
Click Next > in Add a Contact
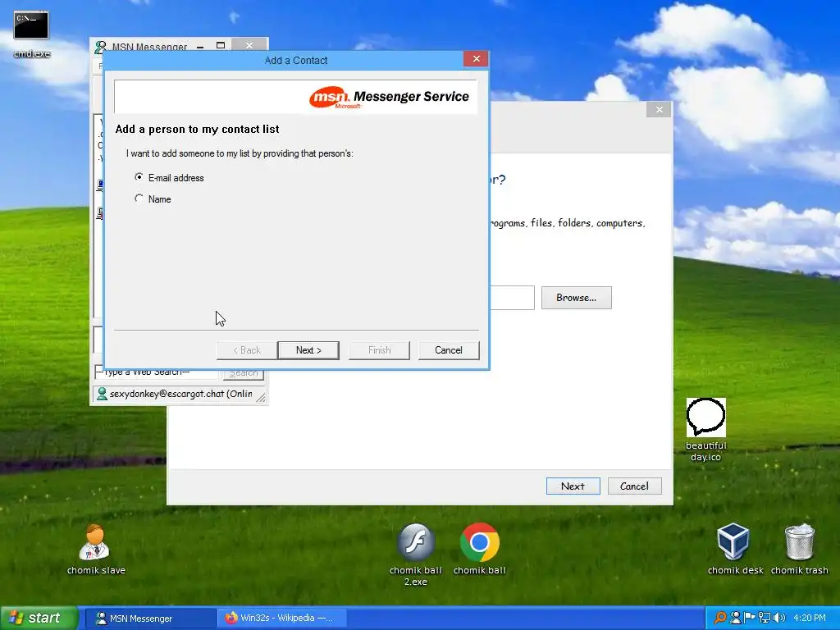[308, 350]
